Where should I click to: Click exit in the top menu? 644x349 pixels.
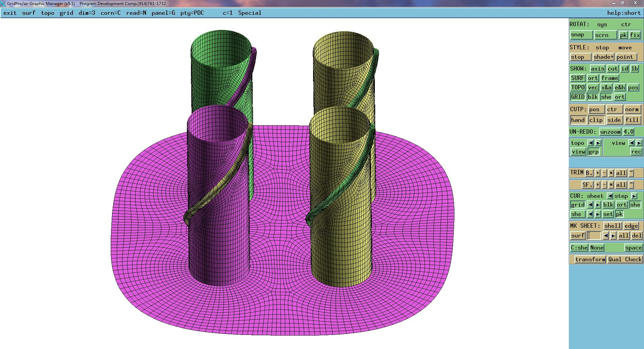(x=10, y=13)
